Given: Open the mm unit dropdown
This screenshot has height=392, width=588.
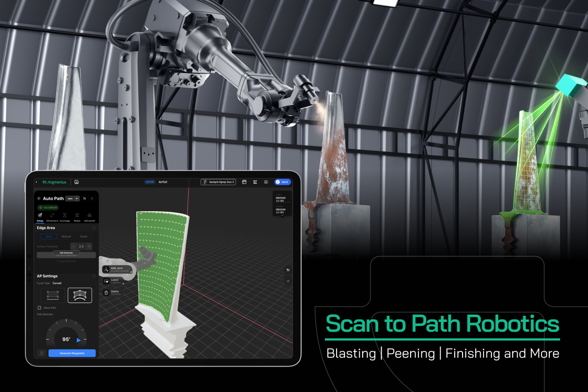Looking at the screenshot, I should (x=72, y=198).
